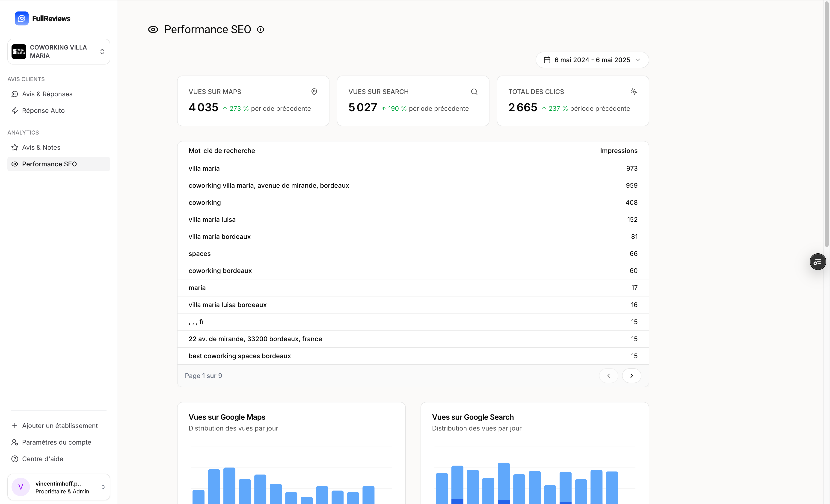Click the chevron in the date range button

tap(637, 60)
